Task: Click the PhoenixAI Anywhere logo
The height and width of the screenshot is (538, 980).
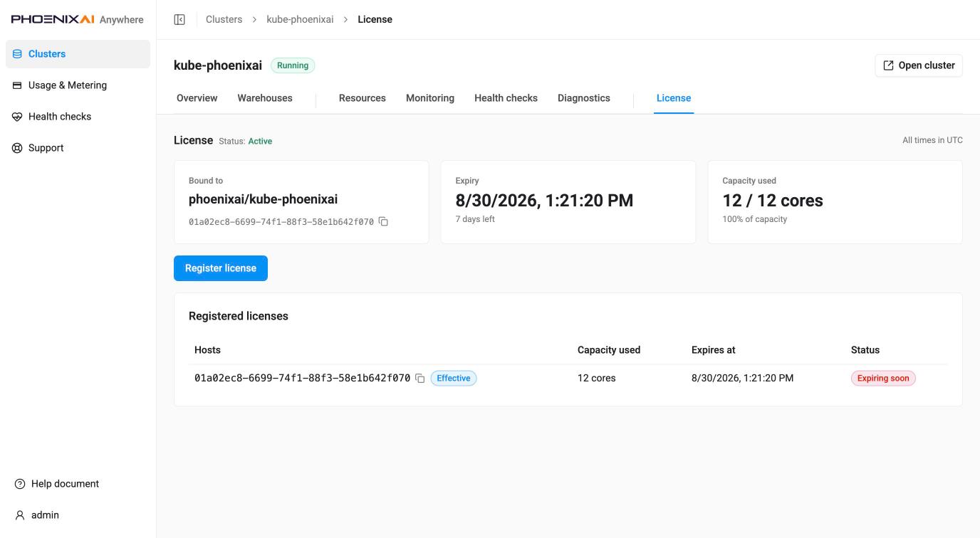Action: click(x=78, y=19)
